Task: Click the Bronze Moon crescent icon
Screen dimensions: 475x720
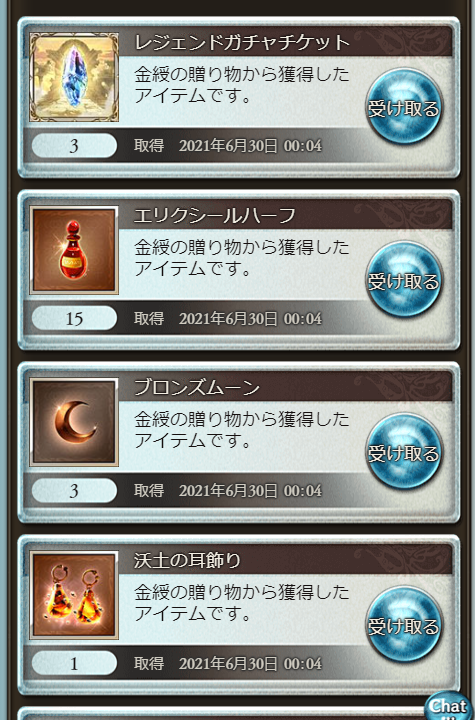Action: 74,422
